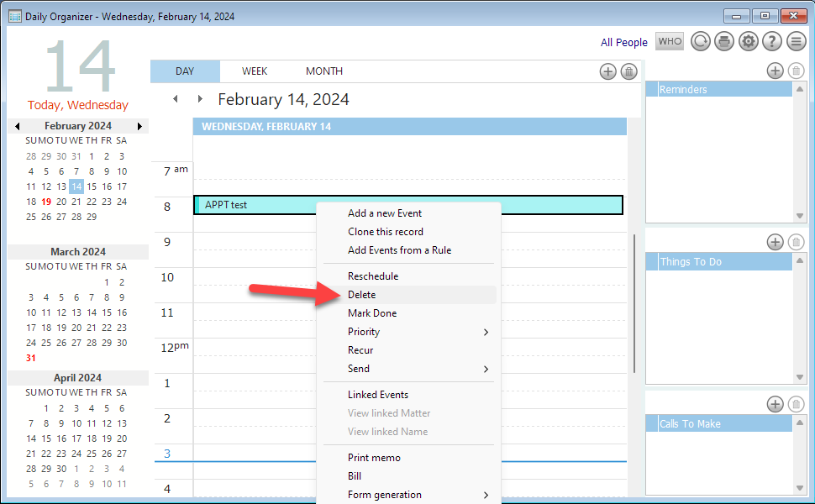Click the trash icon beside the MONTH tab

(628, 71)
